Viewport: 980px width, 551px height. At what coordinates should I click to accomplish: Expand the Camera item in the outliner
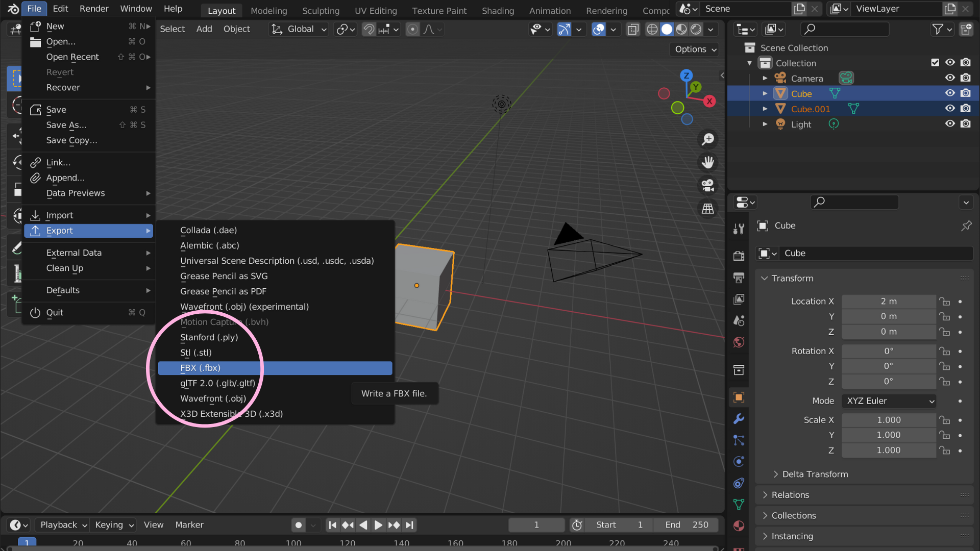pos(765,78)
